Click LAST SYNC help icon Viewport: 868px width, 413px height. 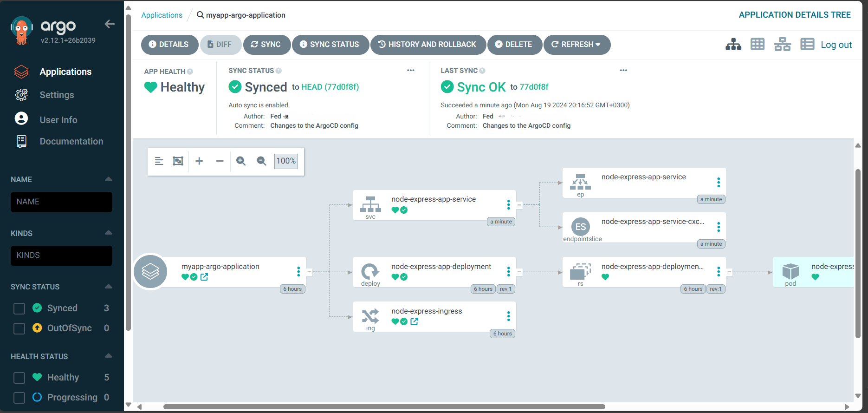(482, 71)
